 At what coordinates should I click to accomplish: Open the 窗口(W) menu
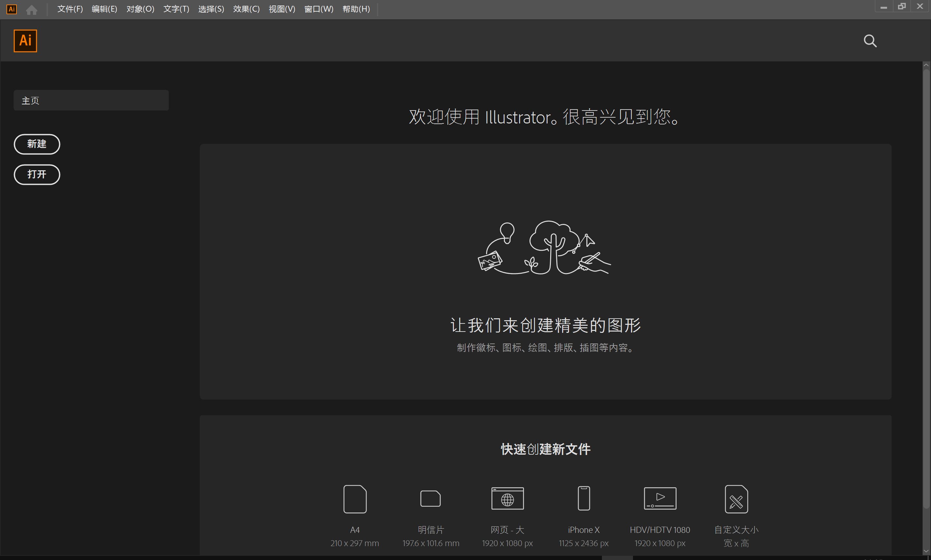coord(319,9)
